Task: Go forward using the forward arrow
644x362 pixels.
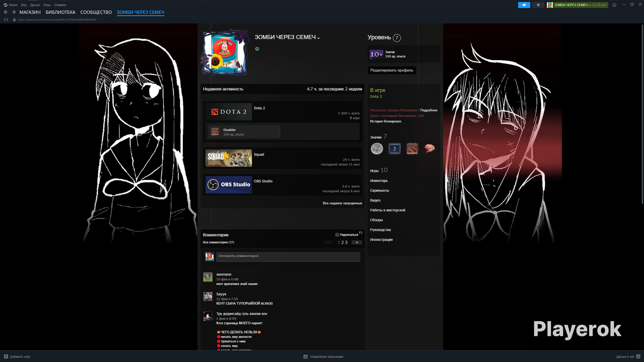Action: (14, 12)
